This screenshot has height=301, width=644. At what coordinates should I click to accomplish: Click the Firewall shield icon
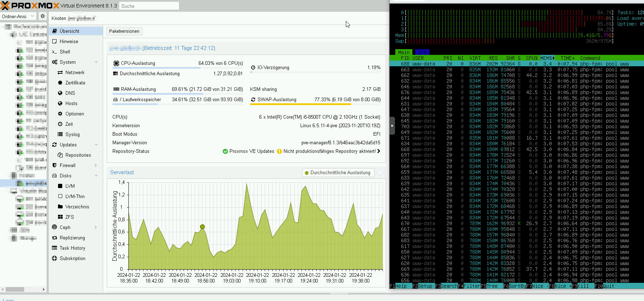(x=54, y=165)
